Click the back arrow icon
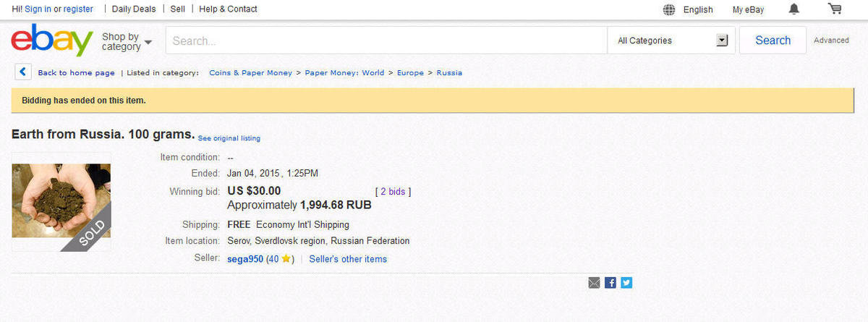This screenshot has width=868, height=322. 23,72
